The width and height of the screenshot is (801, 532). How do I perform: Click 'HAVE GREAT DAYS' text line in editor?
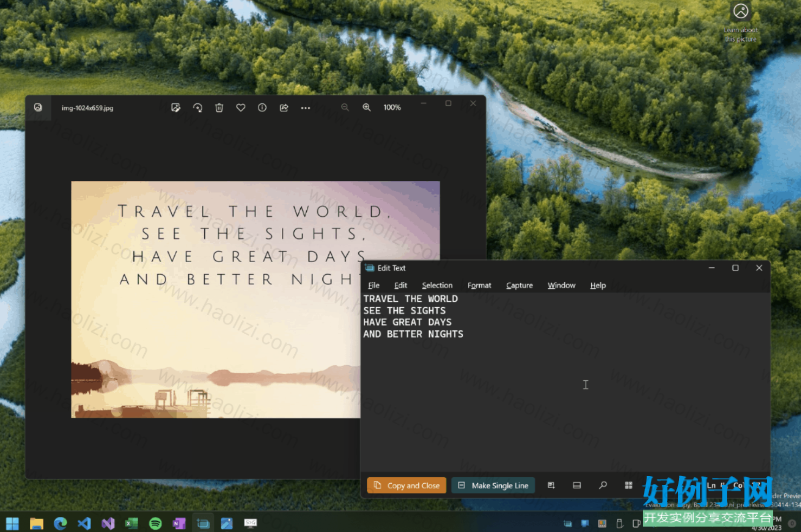click(407, 322)
